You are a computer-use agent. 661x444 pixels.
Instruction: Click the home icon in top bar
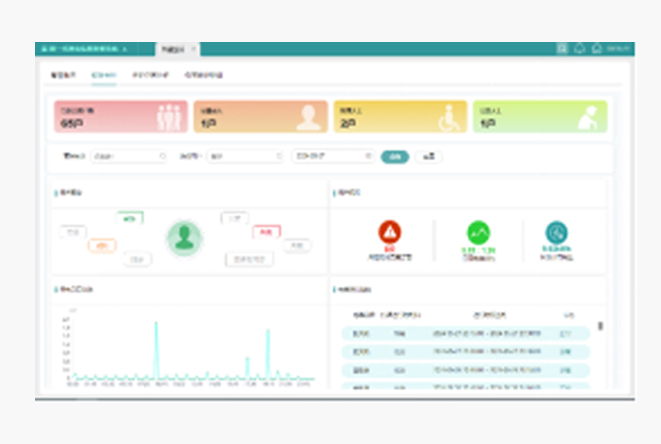point(597,48)
